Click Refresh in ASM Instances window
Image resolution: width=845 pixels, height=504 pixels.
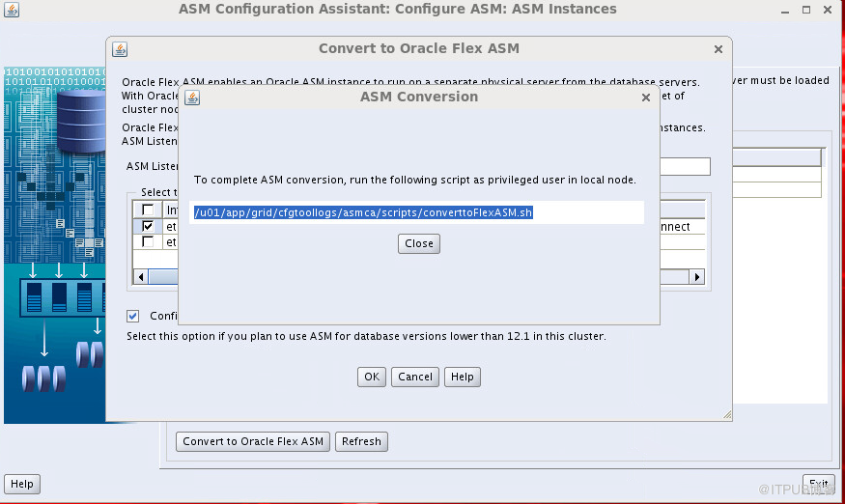point(361,441)
